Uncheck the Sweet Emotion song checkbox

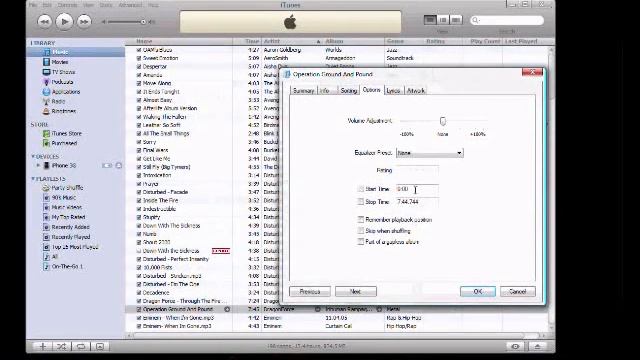139,58
